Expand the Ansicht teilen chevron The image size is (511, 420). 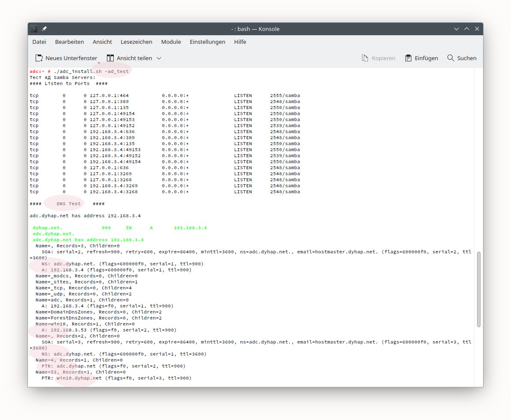coord(159,58)
